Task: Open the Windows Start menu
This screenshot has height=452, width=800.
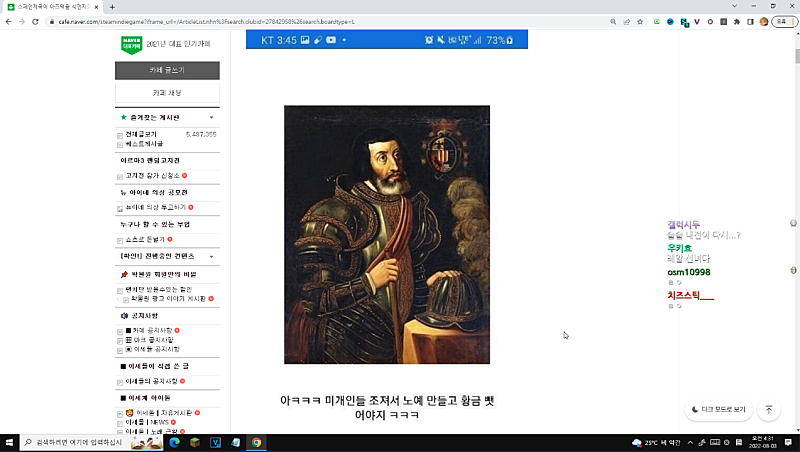Action: [x=9, y=442]
